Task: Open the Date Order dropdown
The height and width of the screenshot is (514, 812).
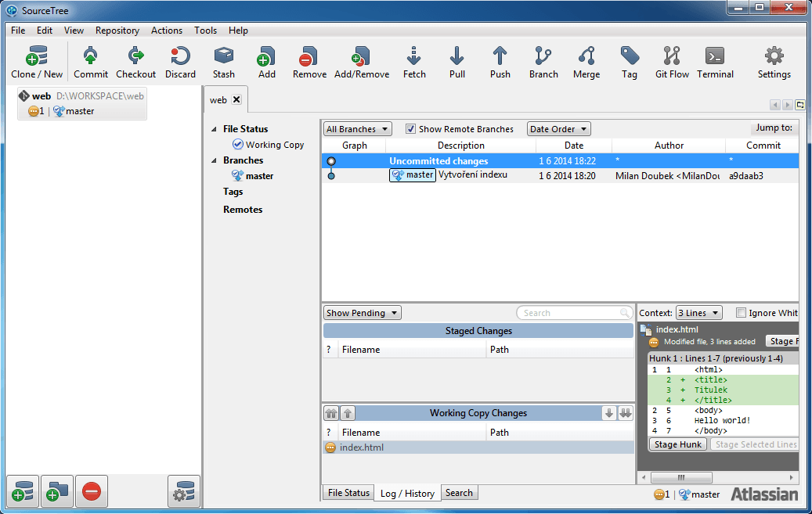Action: point(559,129)
